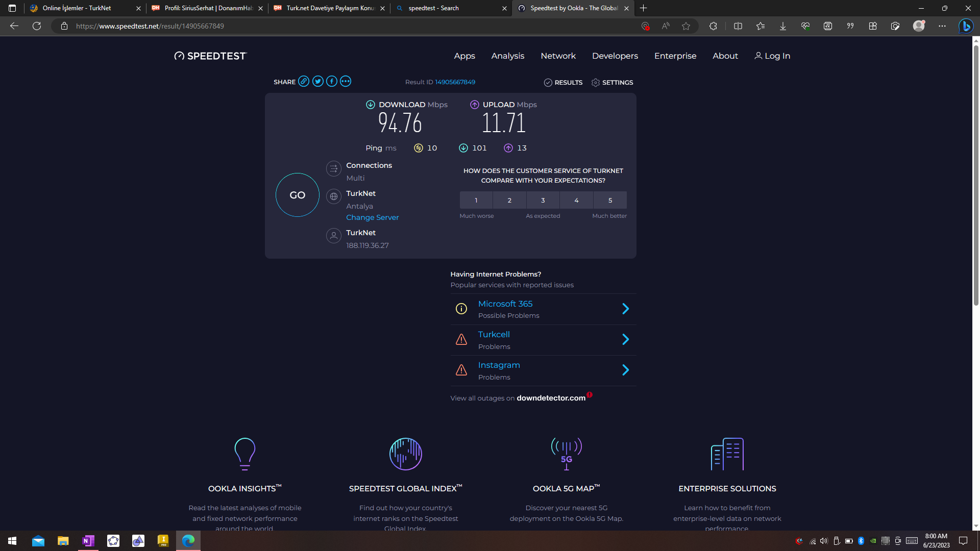Open File Explorer from taskbar
Screen dimensions: 980x551
[63, 541]
